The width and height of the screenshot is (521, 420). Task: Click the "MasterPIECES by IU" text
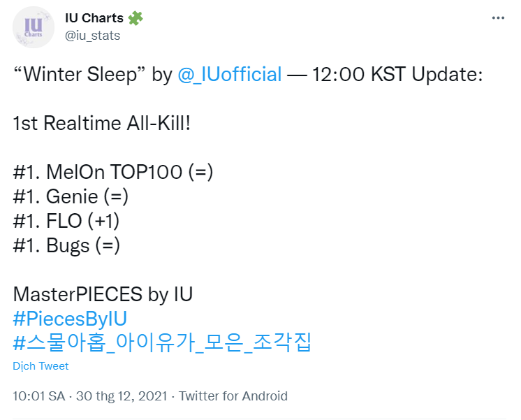[103, 294]
